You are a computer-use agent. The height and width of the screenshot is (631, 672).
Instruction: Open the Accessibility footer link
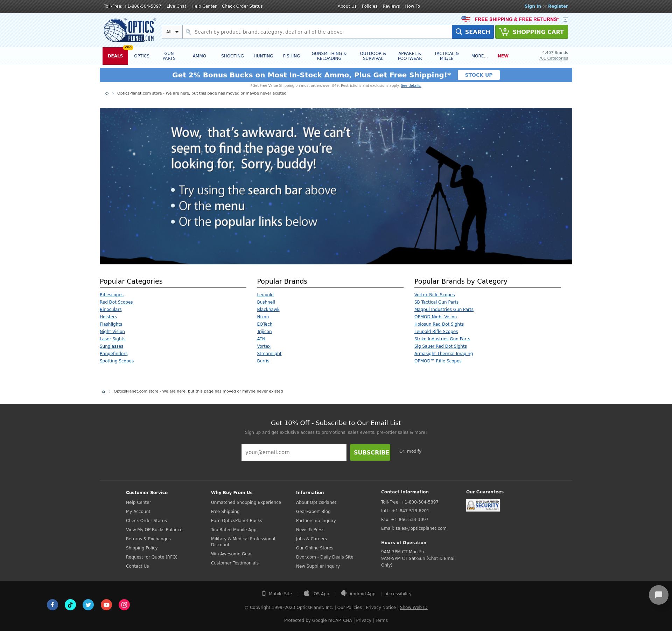point(399,594)
